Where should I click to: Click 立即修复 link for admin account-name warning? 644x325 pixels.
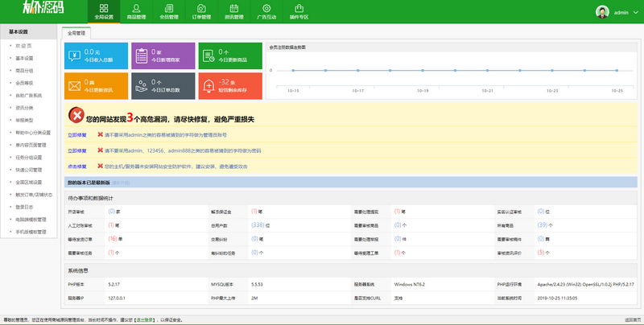pos(77,135)
